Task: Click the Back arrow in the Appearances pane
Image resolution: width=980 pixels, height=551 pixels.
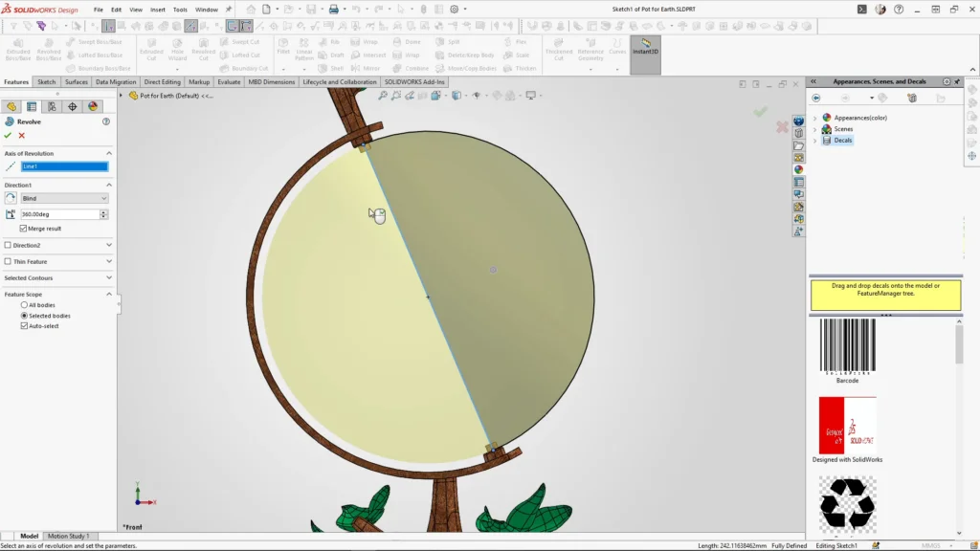Action: point(816,99)
